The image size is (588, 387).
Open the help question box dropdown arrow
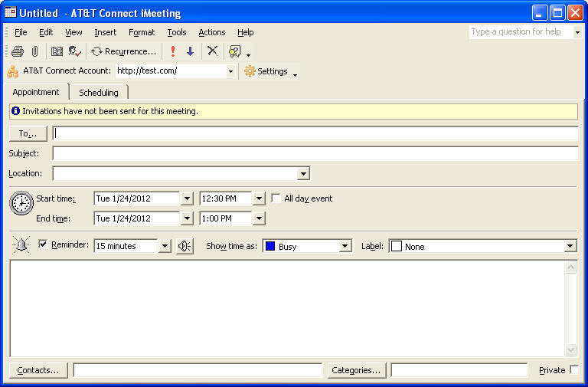coord(577,32)
